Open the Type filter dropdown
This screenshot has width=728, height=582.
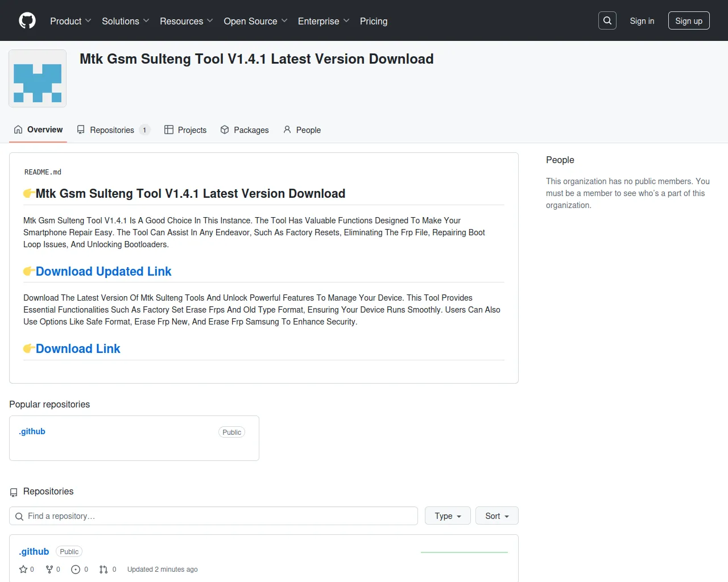(447, 516)
